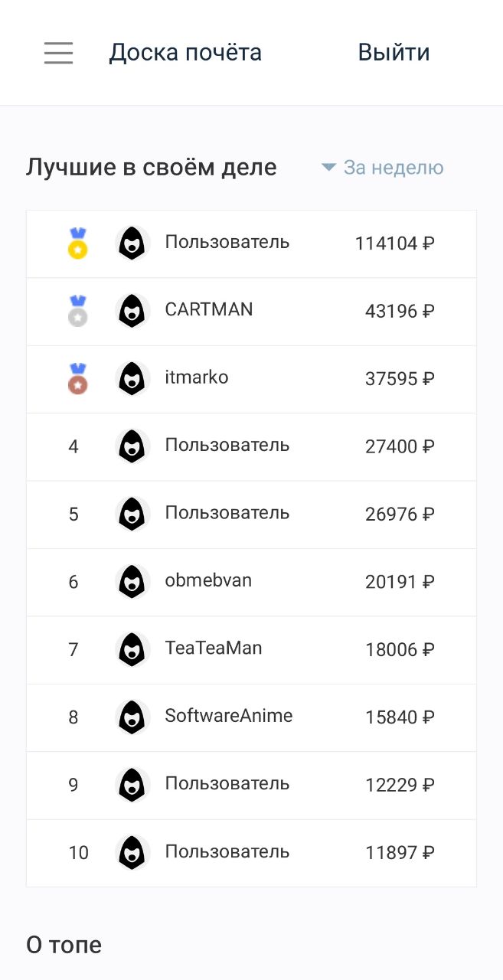Click the 'Выйти' logout link
The height and width of the screenshot is (980, 503).
(394, 53)
